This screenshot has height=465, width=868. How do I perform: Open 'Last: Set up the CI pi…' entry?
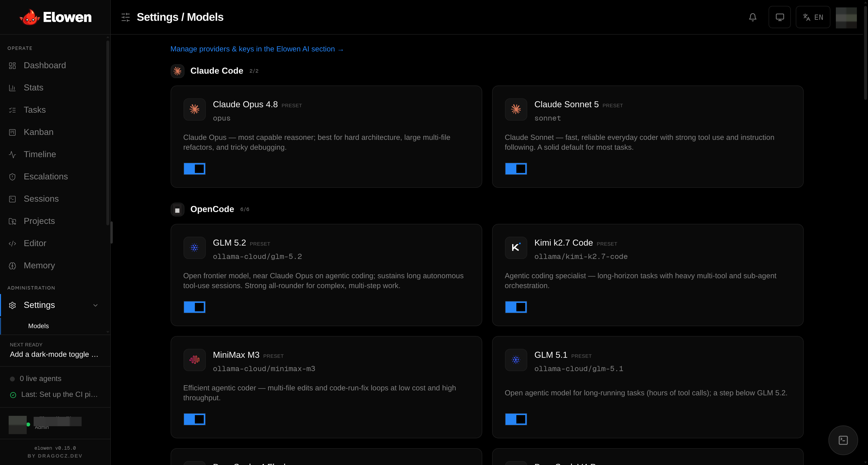click(59, 394)
